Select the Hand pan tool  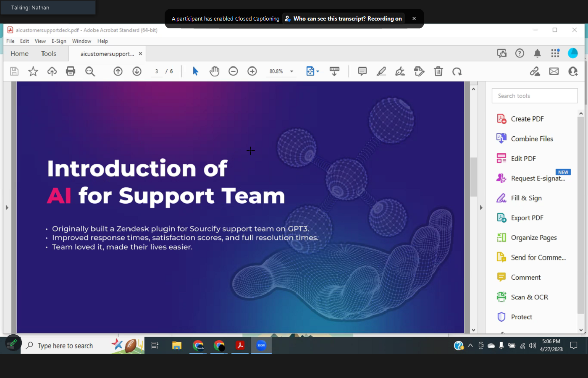pyautogui.click(x=214, y=71)
